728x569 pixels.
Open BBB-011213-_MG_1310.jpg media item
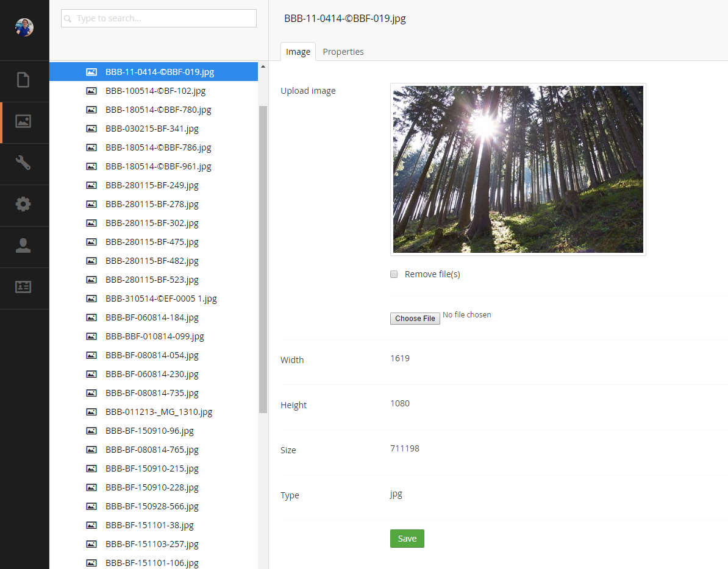click(x=159, y=412)
